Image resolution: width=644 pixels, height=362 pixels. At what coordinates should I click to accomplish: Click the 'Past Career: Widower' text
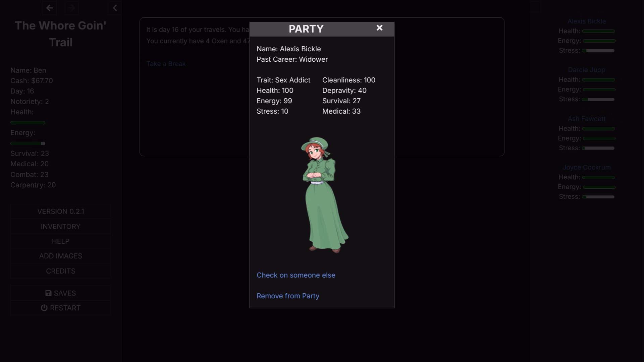292,59
